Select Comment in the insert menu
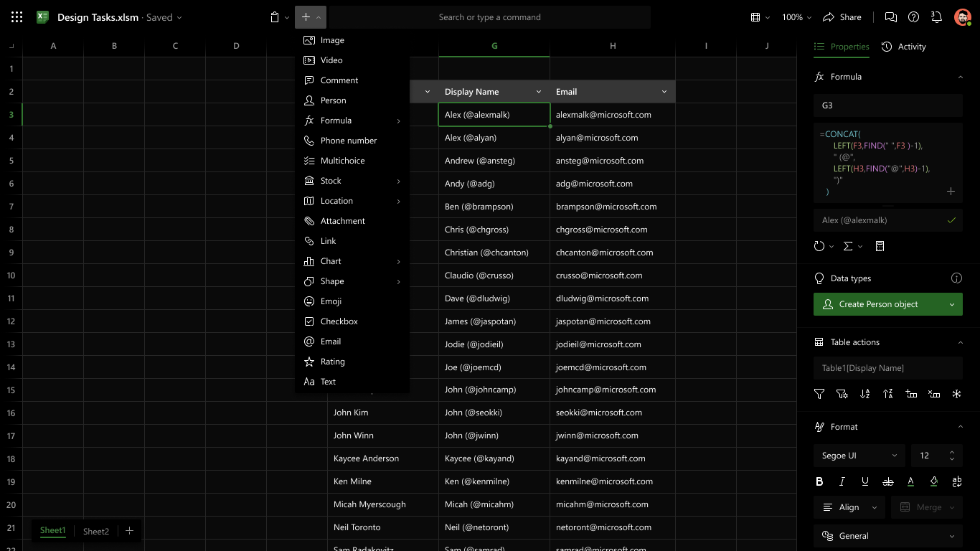 [x=352, y=80]
